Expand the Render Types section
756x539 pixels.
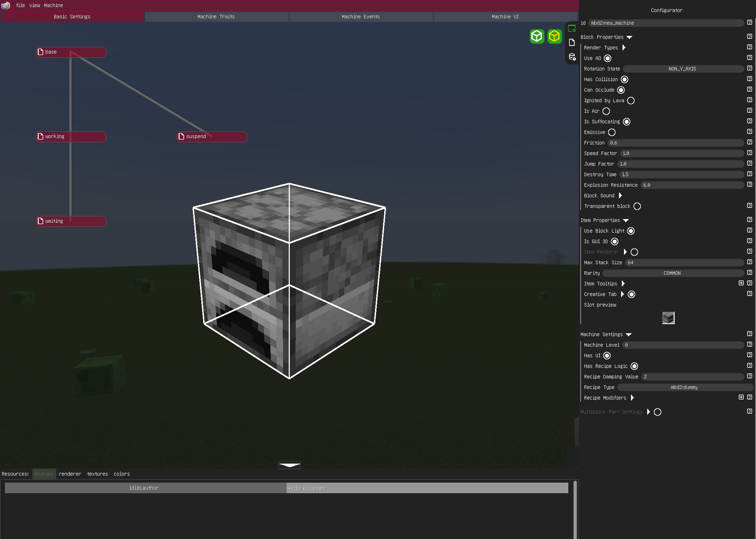coord(624,48)
